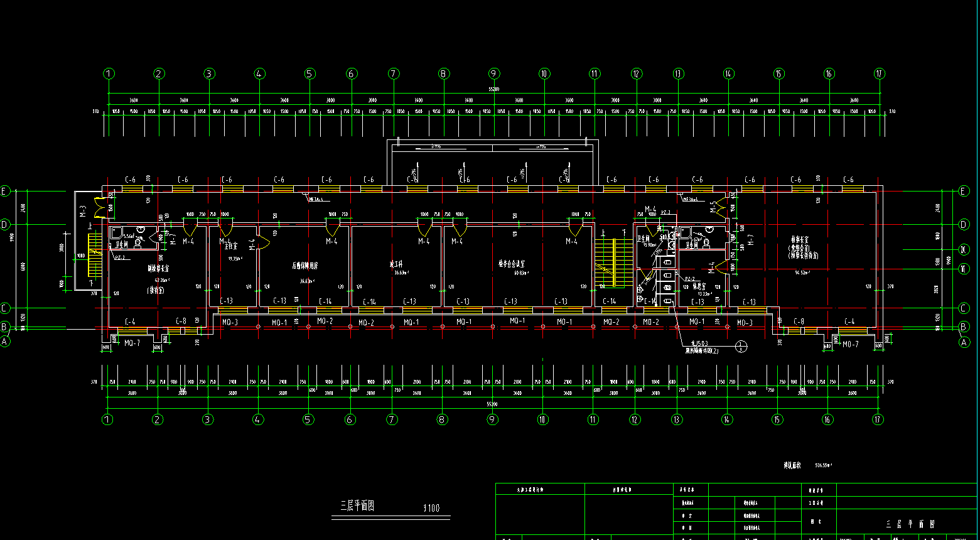Select the underlined drawing title 三层平面图
Screen dimensions: 980x540
point(357,507)
